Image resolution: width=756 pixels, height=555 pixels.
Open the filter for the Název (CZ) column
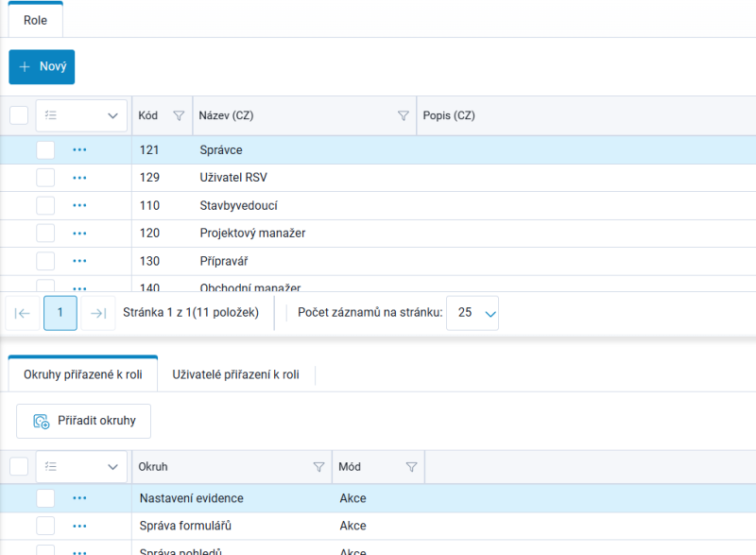tap(404, 115)
